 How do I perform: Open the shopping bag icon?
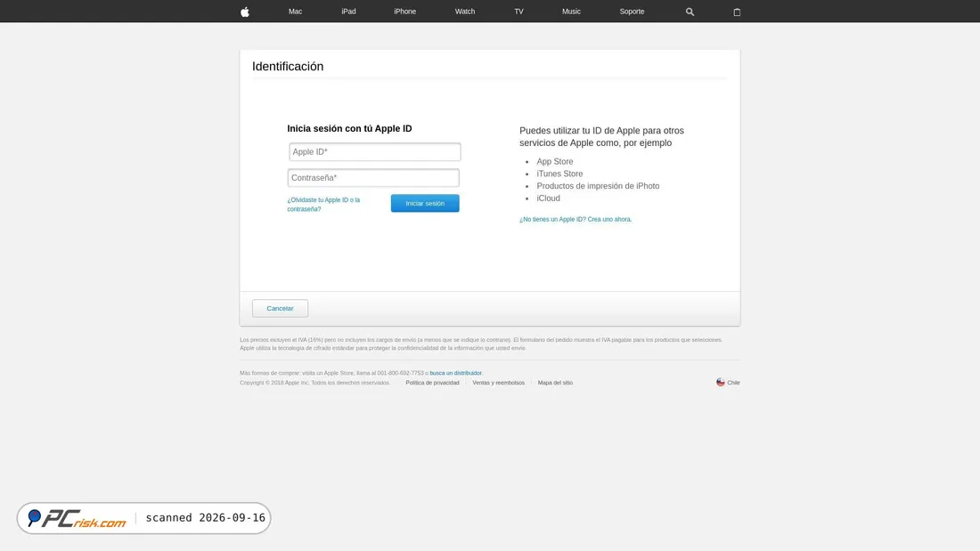737,12
